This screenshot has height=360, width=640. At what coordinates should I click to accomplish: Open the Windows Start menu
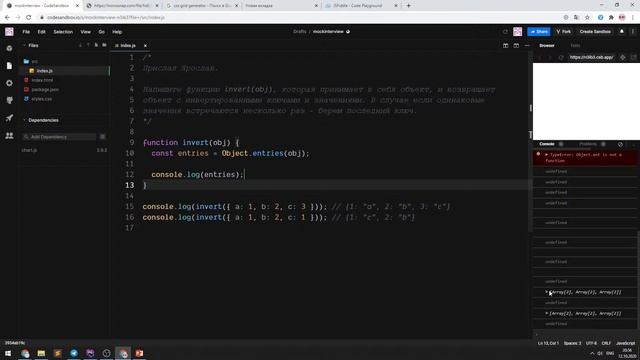click(x=8, y=353)
